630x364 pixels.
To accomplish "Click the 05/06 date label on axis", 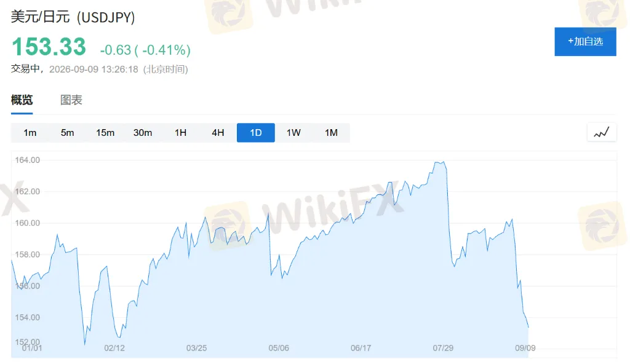I will click(x=279, y=348).
